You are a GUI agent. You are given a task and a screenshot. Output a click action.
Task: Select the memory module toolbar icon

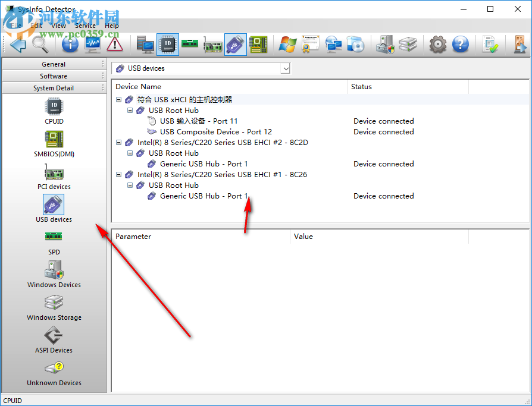pos(190,45)
